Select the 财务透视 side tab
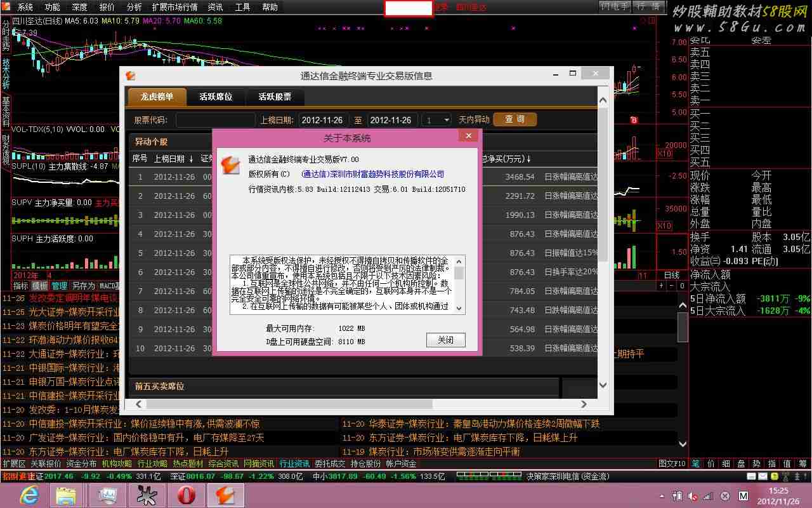Viewport: 812px width, 508px height. [x=6, y=150]
